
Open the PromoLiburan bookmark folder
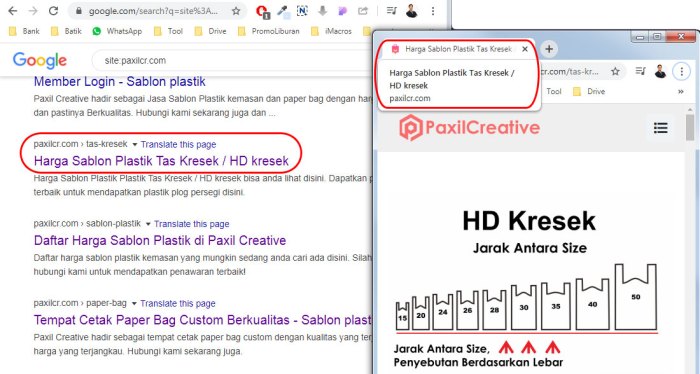(269, 31)
